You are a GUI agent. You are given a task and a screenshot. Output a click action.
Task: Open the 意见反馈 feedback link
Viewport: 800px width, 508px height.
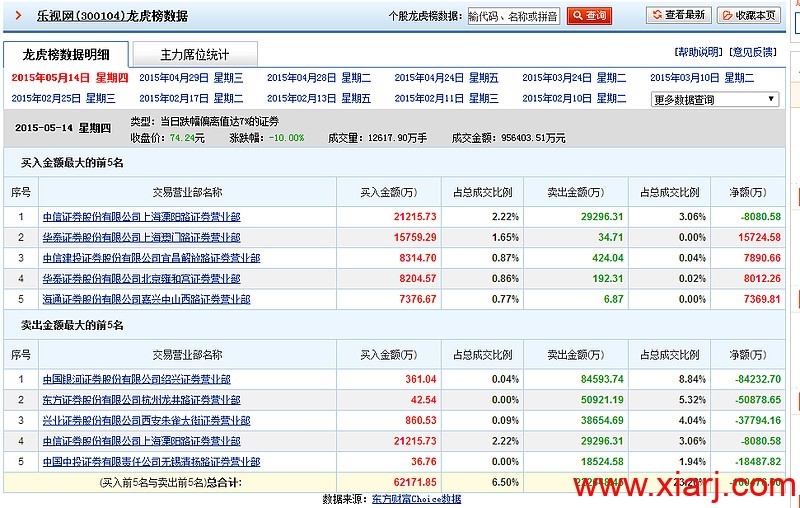[x=753, y=52]
